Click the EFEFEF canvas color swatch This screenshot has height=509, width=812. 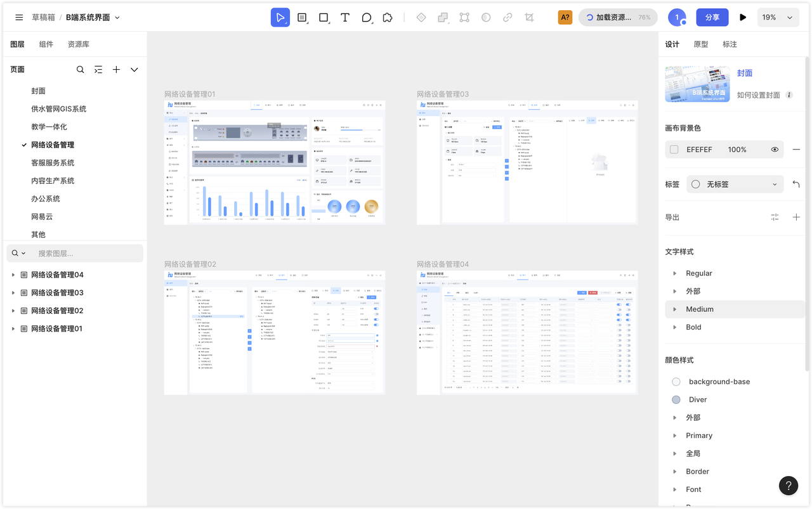pos(674,150)
